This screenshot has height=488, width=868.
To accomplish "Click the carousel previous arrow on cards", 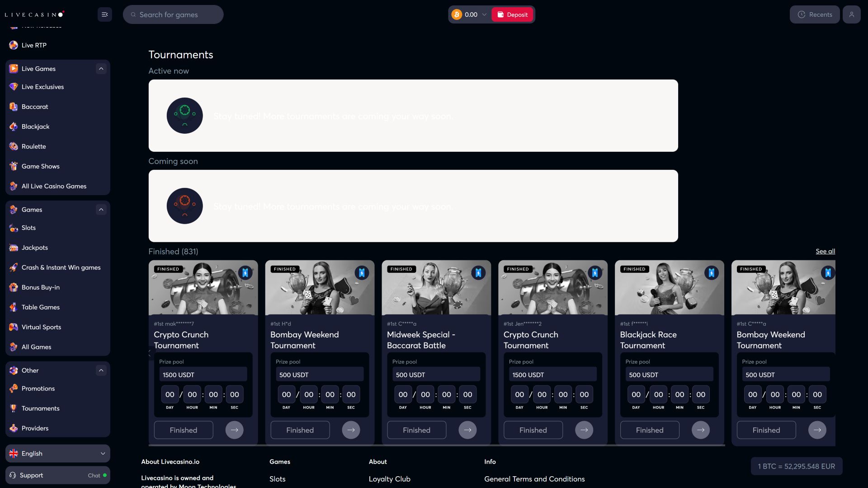I will point(151,353).
